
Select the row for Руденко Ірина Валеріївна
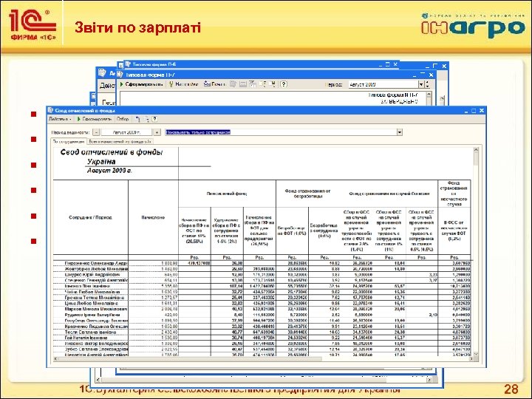[x=263, y=315]
